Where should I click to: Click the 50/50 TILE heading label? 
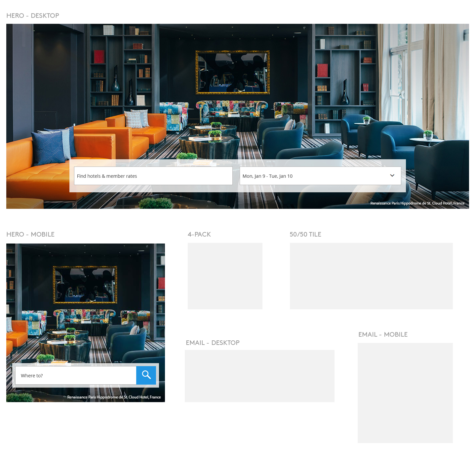coord(305,234)
